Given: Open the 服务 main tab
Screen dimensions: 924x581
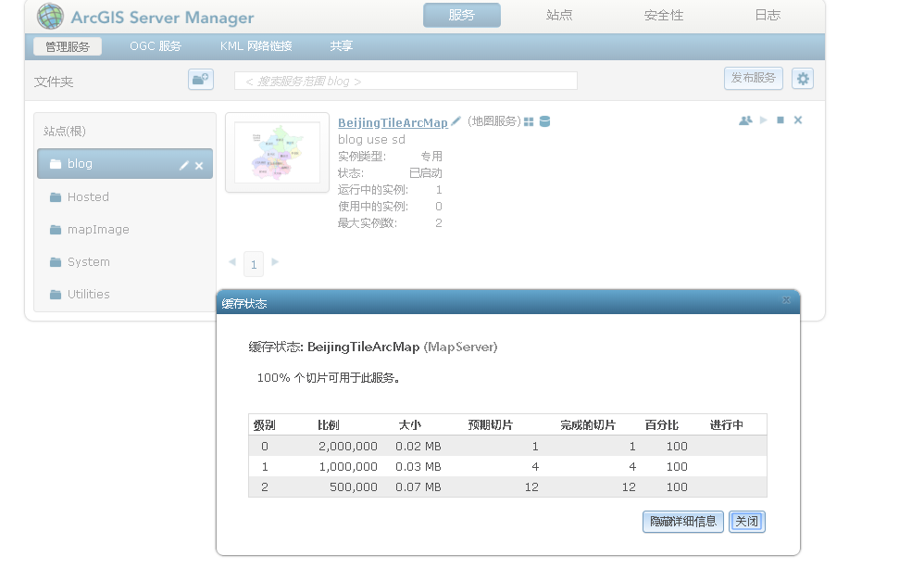Looking at the screenshot, I should [x=462, y=16].
